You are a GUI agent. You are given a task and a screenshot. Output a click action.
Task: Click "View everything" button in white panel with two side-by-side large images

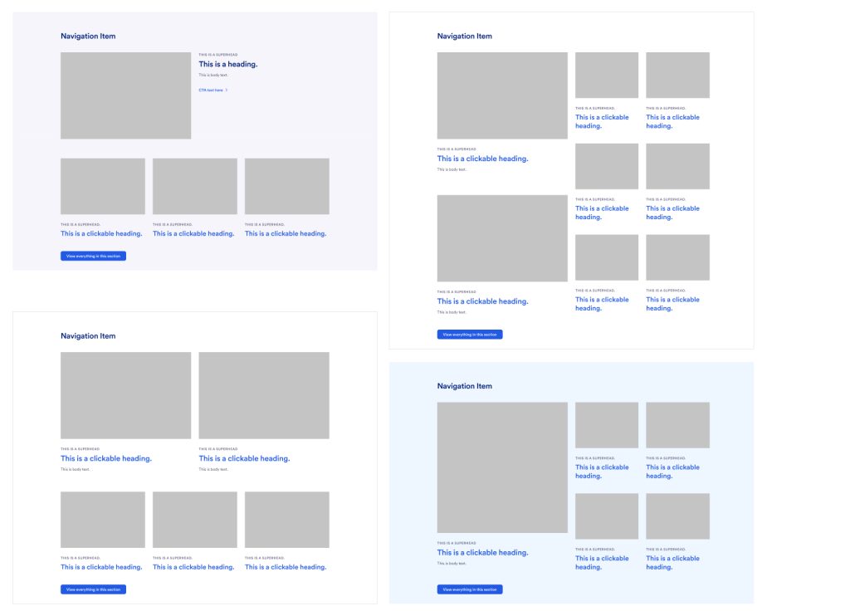coord(93,589)
